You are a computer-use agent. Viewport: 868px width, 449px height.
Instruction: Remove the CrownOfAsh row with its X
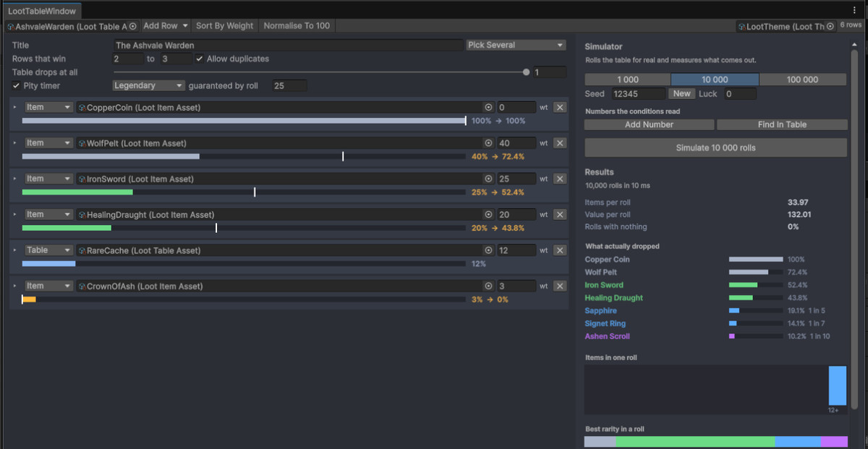click(560, 286)
